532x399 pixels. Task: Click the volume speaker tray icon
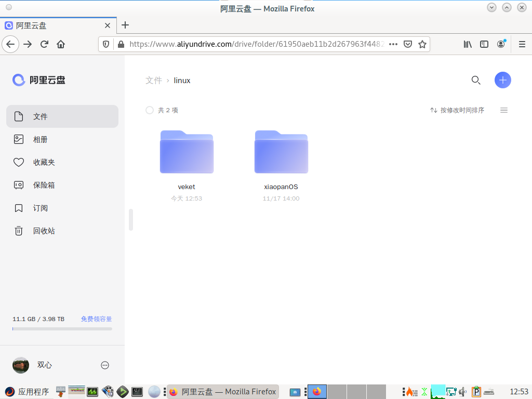(462, 392)
